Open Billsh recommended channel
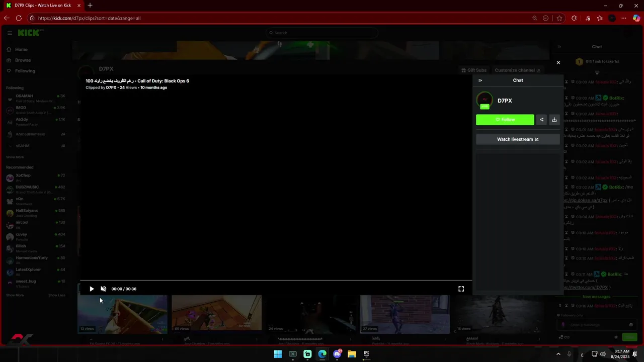644x362 pixels. [36, 248]
